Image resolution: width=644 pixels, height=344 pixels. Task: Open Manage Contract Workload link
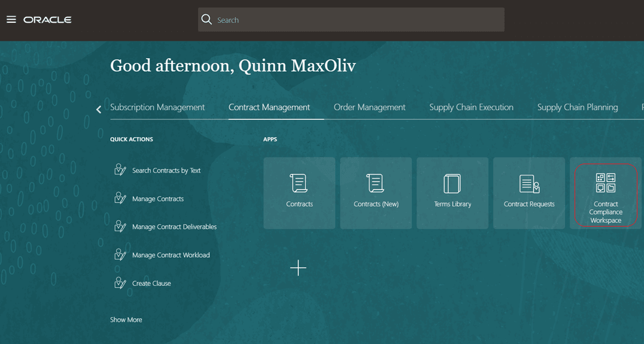171,255
